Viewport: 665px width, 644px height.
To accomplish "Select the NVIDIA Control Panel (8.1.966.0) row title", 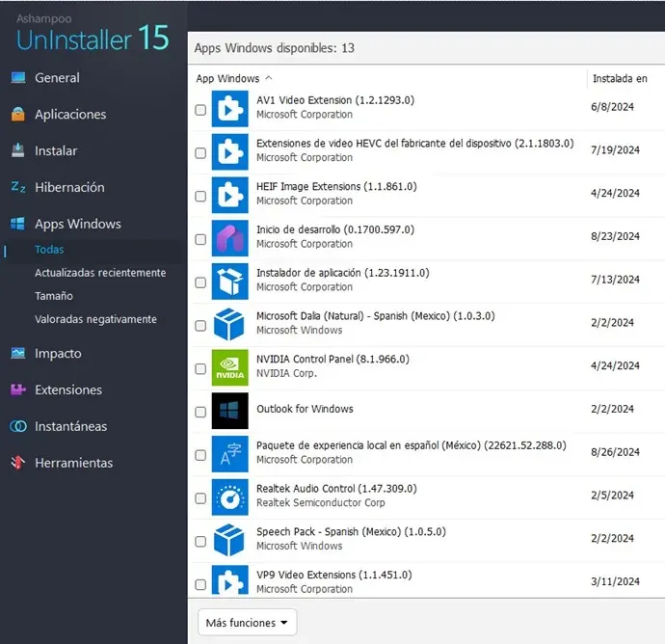I will [x=332, y=360].
